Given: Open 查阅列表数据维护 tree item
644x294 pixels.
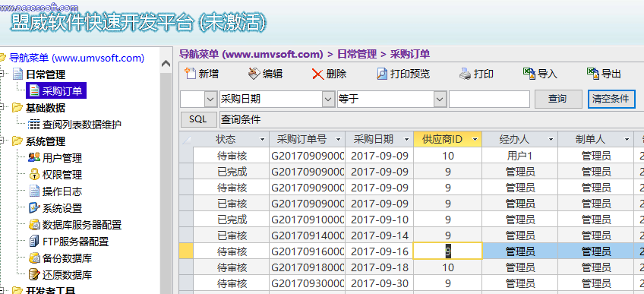Looking at the screenshot, I should pyautogui.click(x=82, y=125).
